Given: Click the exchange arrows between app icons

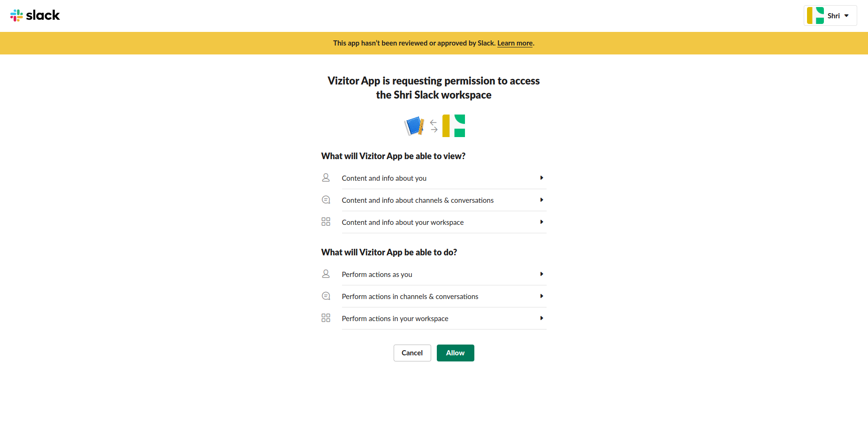Looking at the screenshot, I should coord(434,126).
